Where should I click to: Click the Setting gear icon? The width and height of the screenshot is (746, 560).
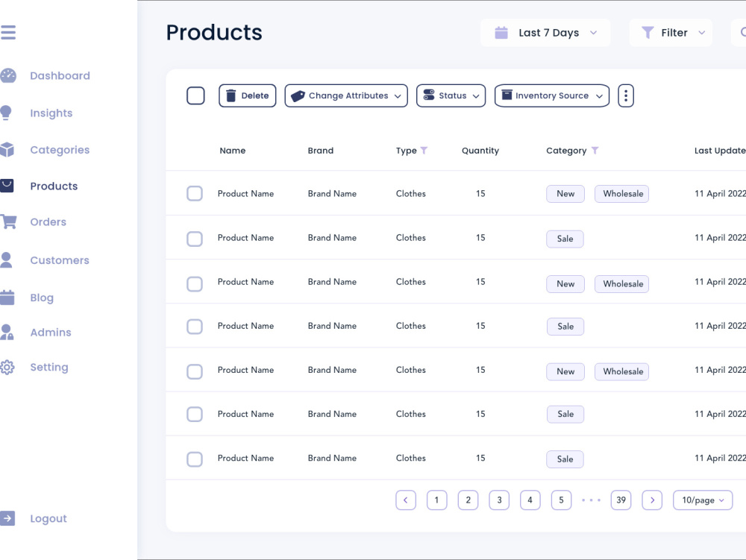[7, 367]
